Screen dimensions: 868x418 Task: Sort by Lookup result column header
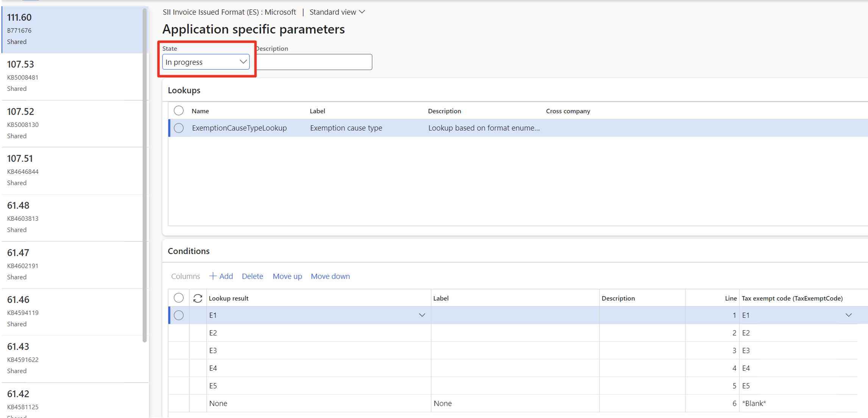tap(228, 298)
